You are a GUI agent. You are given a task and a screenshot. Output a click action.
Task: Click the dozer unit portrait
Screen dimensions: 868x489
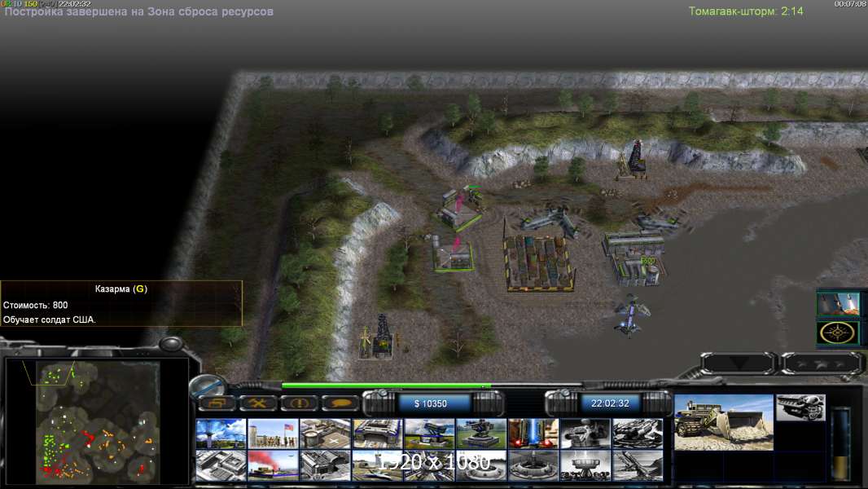[x=724, y=422]
